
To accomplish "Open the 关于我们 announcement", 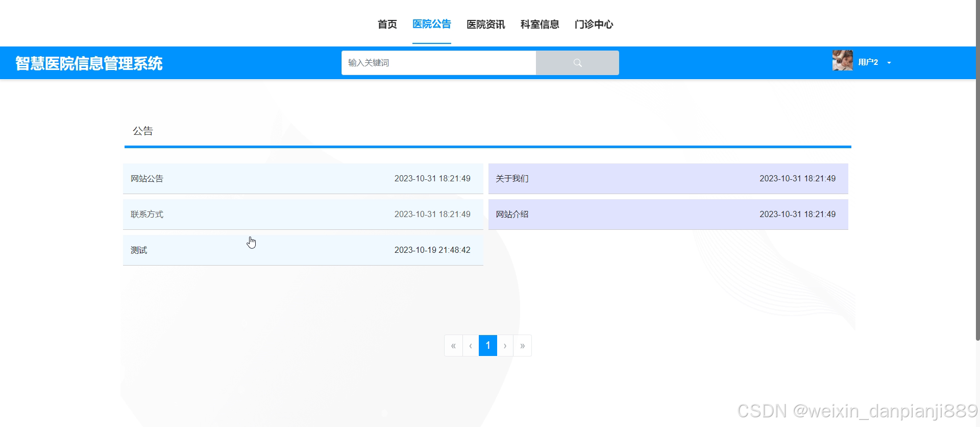I will pyautogui.click(x=668, y=179).
